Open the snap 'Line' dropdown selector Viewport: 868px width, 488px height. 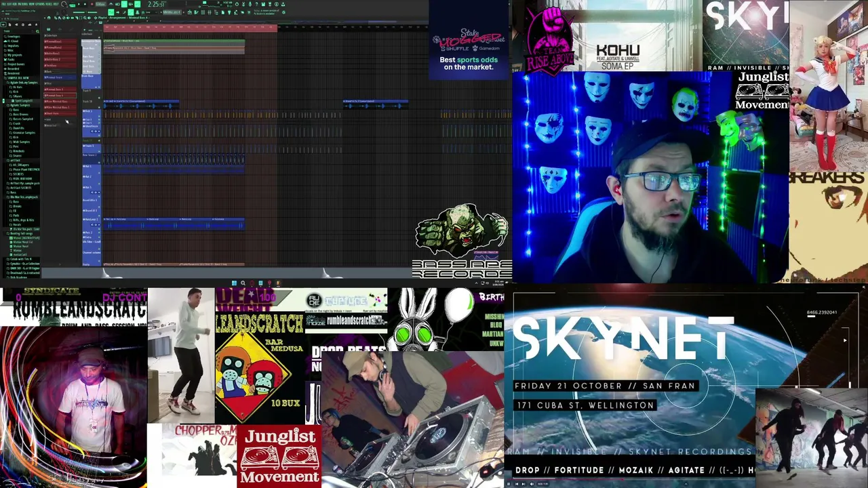[151, 12]
